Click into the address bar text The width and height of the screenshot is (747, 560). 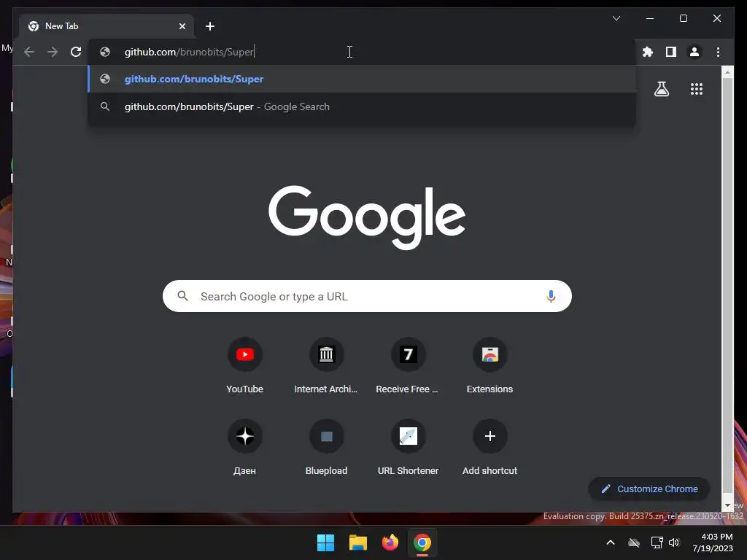[189, 52]
